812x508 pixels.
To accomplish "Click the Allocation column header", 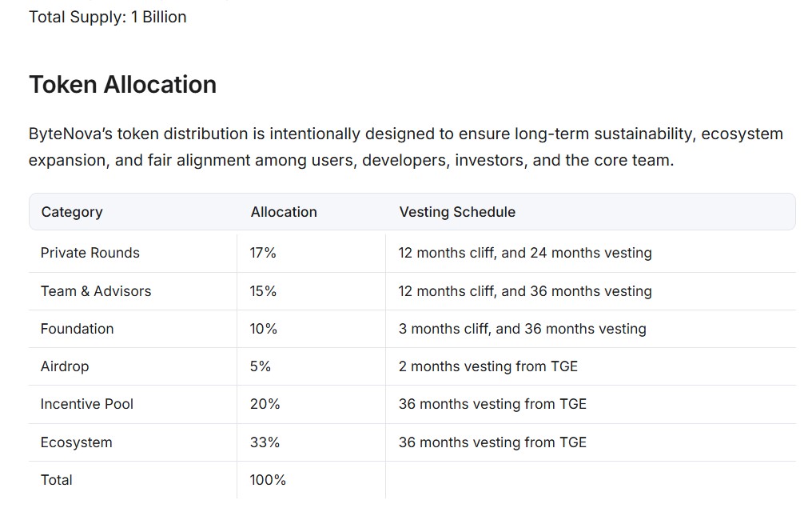I will 284,212.
